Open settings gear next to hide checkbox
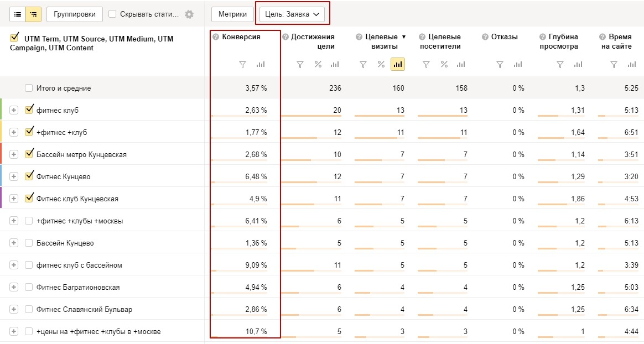This screenshot has height=344, width=644. coord(189,14)
